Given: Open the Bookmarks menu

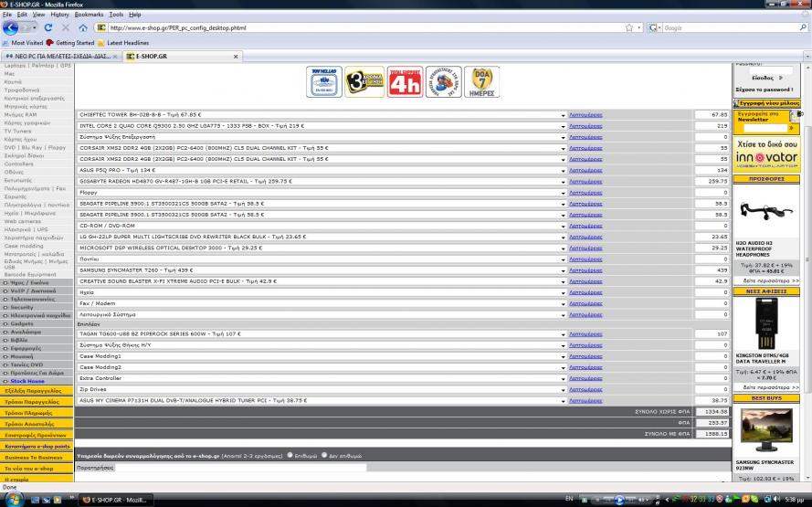Looking at the screenshot, I should pos(90,15).
